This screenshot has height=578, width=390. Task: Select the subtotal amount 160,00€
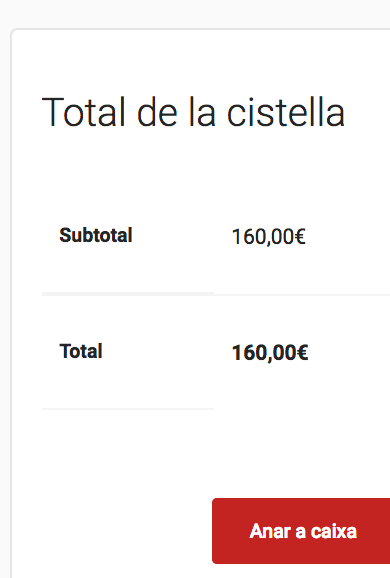pyautogui.click(x=269, y=236)
